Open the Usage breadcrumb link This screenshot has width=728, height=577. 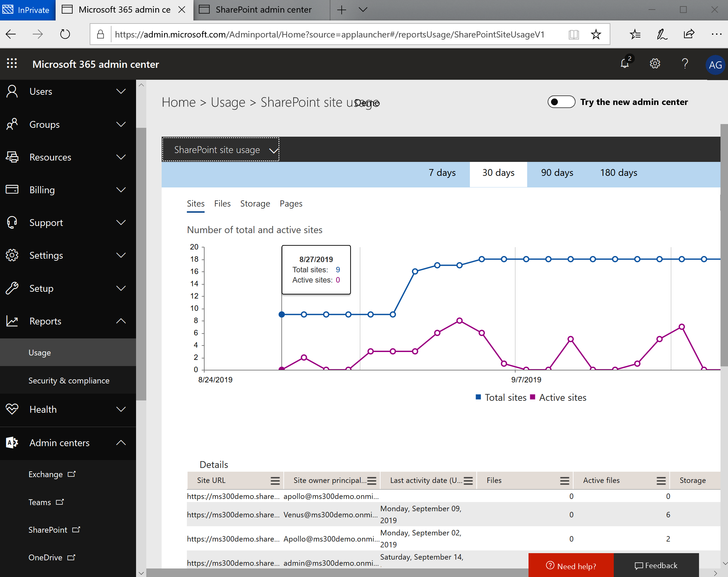click(228, 102)
